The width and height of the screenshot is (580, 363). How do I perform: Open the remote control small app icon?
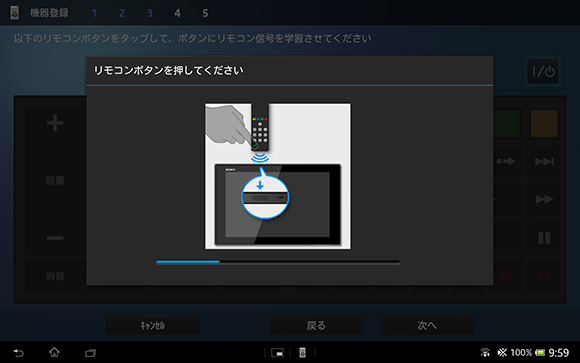point(302,353)
